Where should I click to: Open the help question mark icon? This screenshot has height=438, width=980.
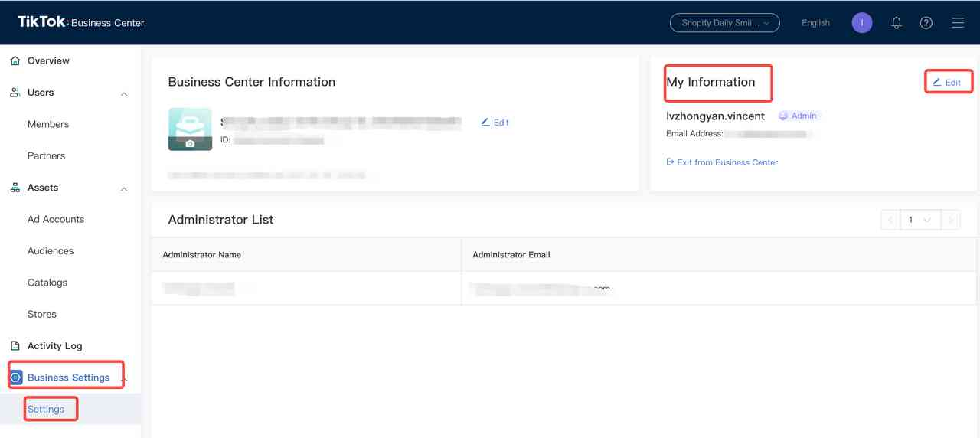pyautogui.click(x=926, y=23)
